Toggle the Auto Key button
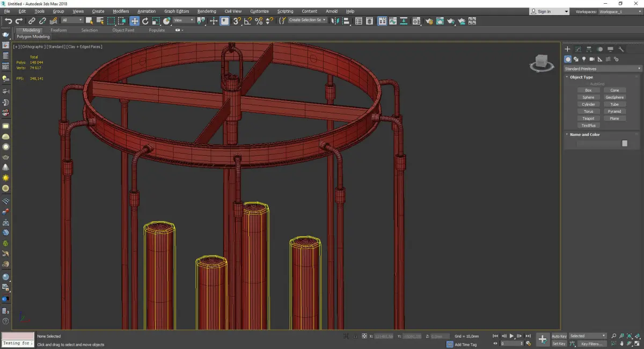The width and height of the screenshot is (644, 349). tap(559, 336)
